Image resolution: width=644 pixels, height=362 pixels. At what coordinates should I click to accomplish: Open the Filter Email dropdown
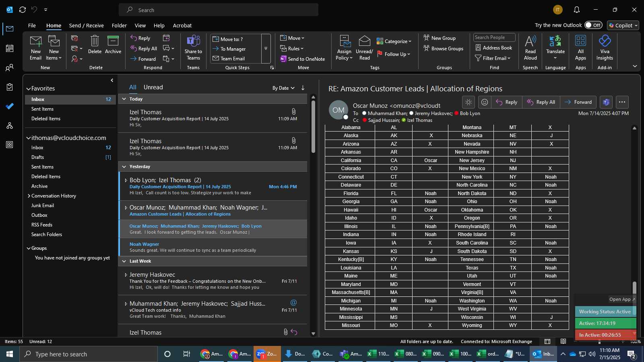coord(493,58)
